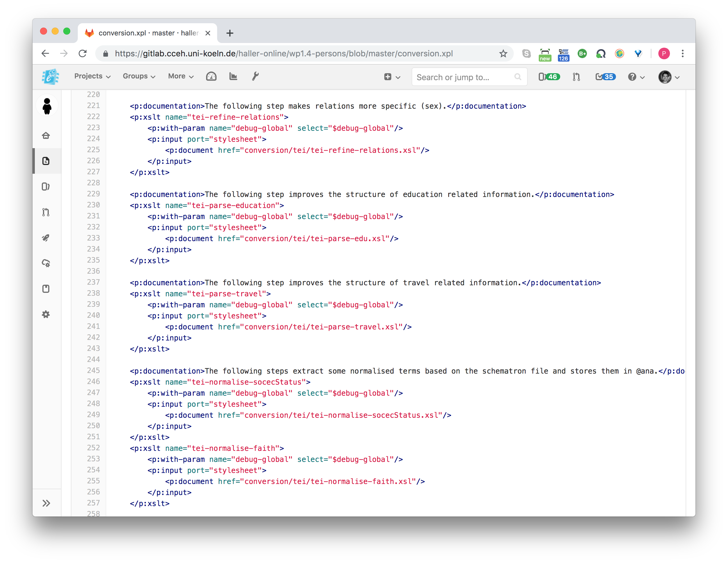Bookmark page with the star icon
The width and height of the screenshot is (728, 563).
tap(503, 54)
